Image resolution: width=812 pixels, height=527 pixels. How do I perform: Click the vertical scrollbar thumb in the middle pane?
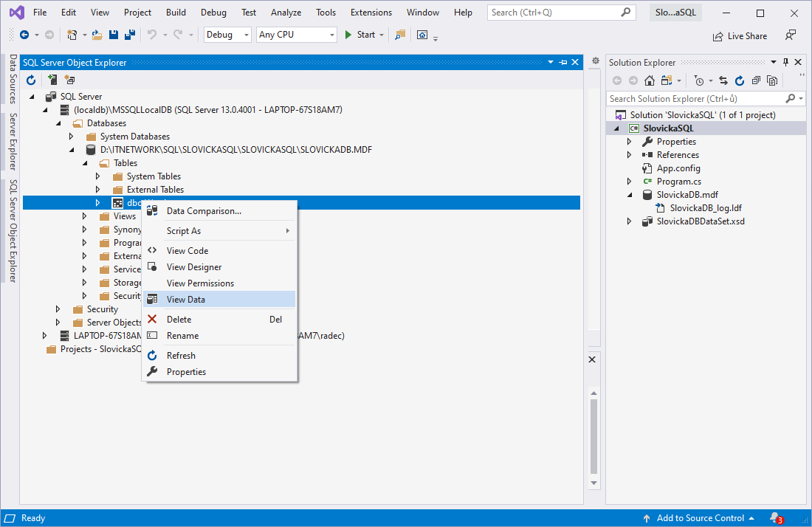593,436
